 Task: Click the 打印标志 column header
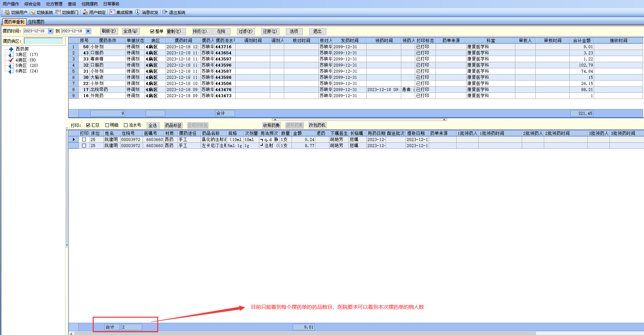[425, 40]
